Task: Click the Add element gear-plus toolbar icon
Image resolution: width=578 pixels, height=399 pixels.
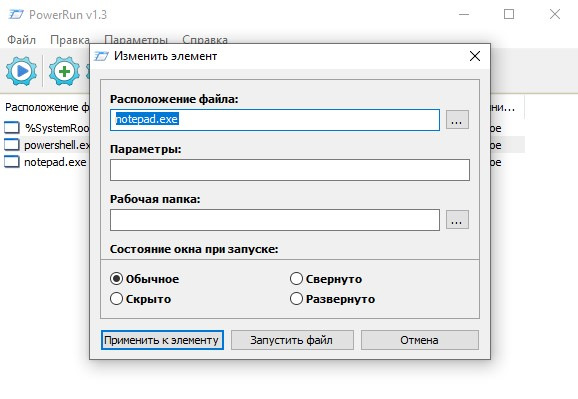Action: point(65,71)
